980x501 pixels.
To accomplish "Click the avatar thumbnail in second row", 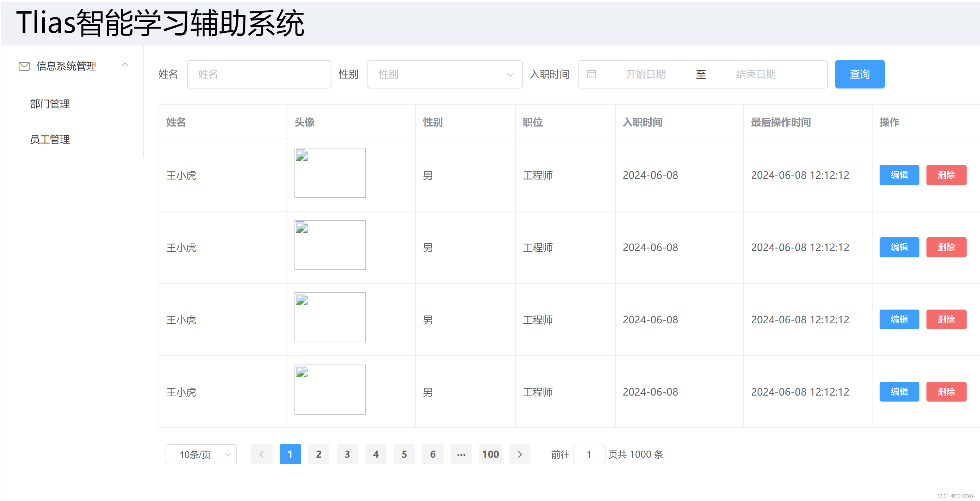I will (x=330, y=245).
